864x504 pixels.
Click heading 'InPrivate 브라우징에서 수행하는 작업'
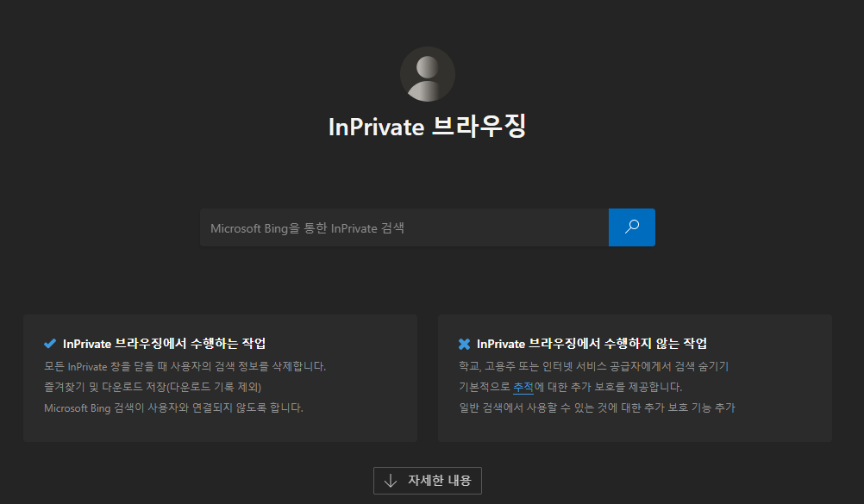[164, 344]
